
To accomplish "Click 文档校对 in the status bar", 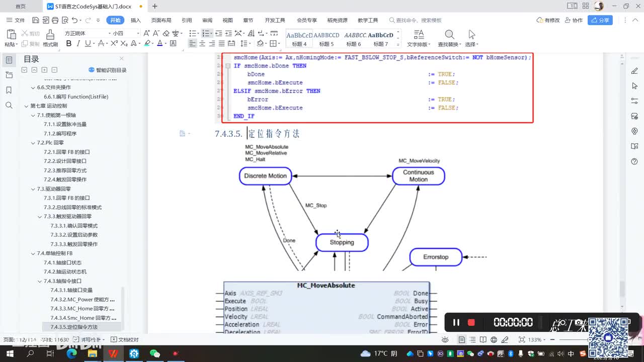I will point(124,340).
